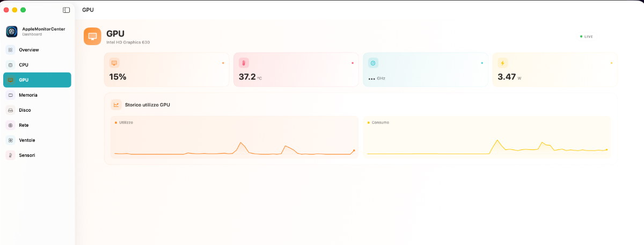Screen dimensions: 644x245
Task: Click the Ventole fan icon in the sidebar
Action: pos(10,140)
